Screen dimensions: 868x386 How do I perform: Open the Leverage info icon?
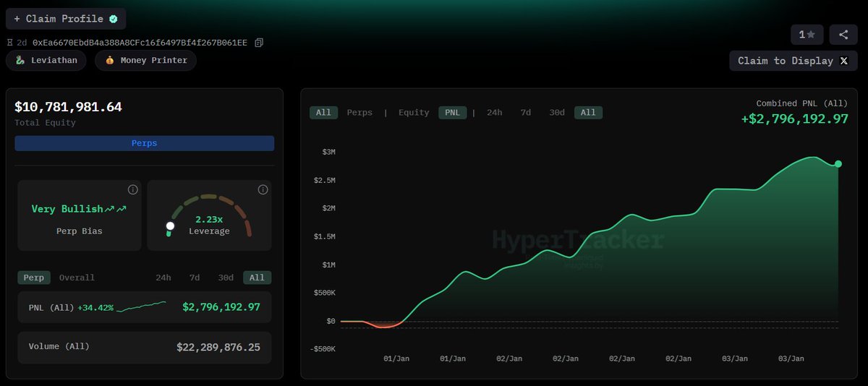point(263,190)
